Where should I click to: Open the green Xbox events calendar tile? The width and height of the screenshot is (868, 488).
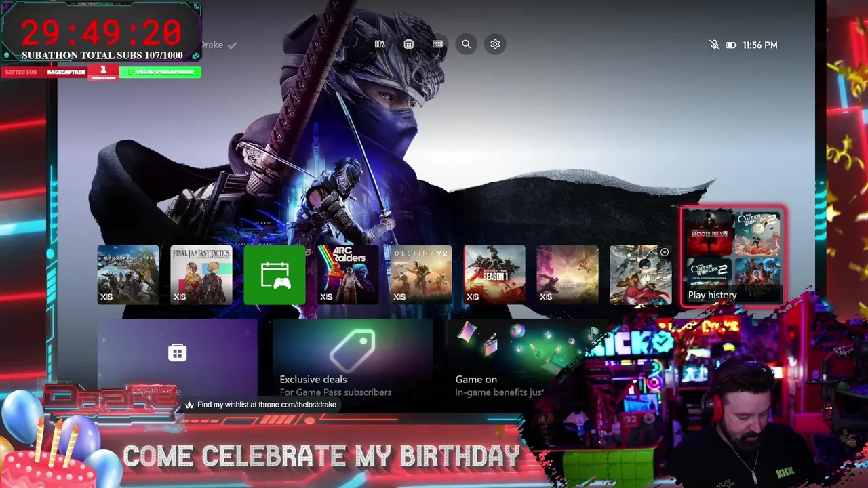275,274
